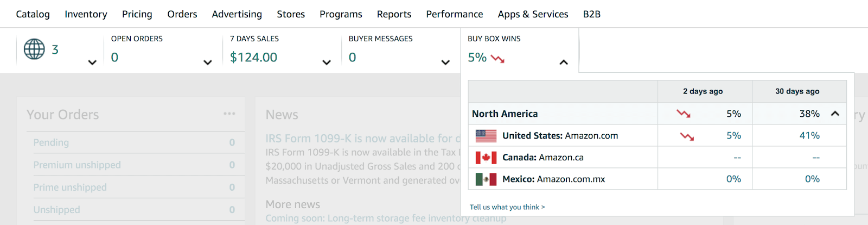
Task: Click the North America row label
Action: click(505, 114)
